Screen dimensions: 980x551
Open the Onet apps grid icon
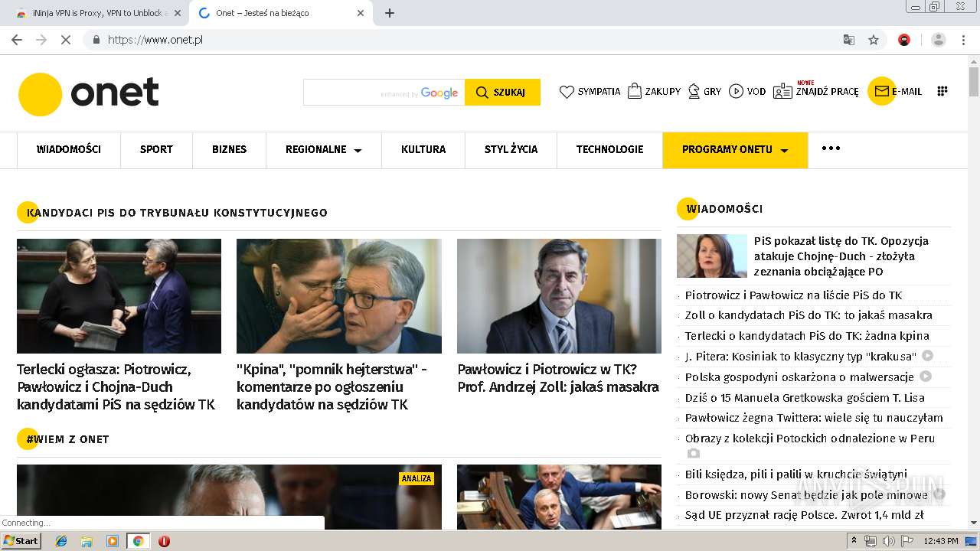tap(942, 91)
